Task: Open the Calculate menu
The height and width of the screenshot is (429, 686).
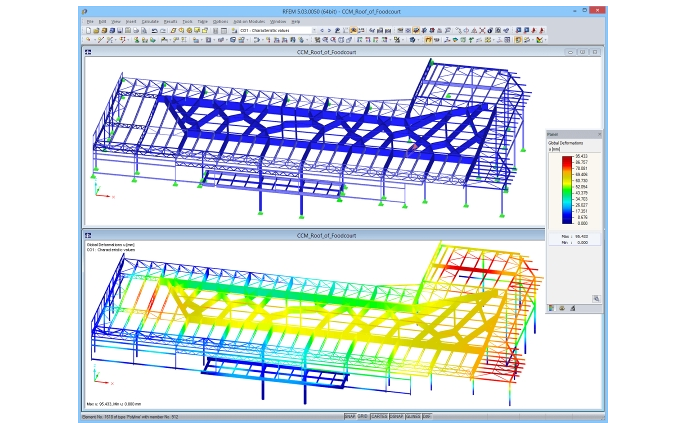Action: pos(150,21)
